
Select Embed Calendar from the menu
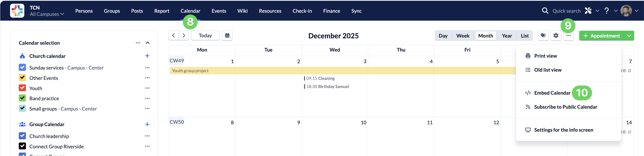552,93
